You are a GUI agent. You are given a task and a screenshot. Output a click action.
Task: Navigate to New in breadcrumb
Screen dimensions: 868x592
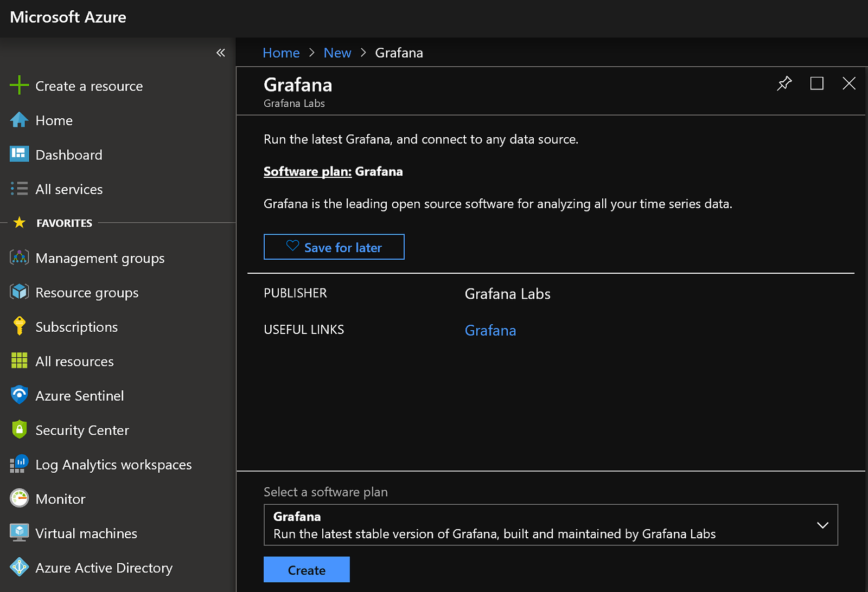pyautogui.click(x=337, y=53)
